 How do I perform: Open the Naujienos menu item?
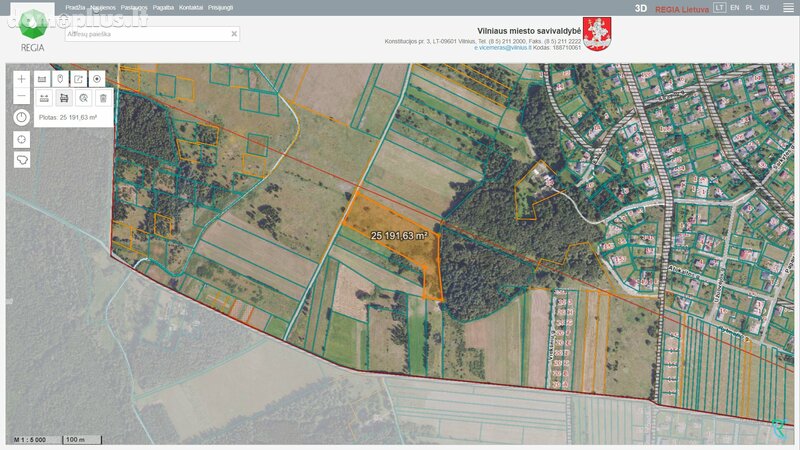pyautogui.click(x=103, y=8)
